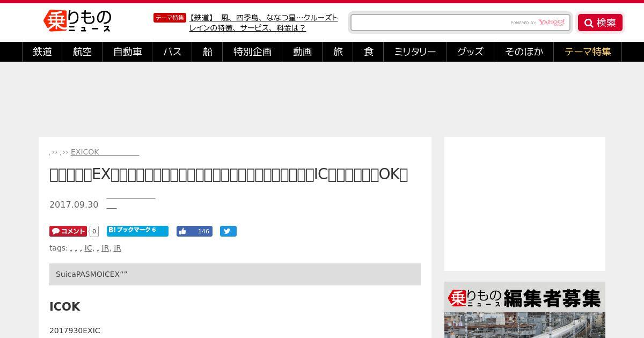This screenshot has width=644, height=338.
Task: Open the 航空 navigation menu item
Action: coord(82,52)
